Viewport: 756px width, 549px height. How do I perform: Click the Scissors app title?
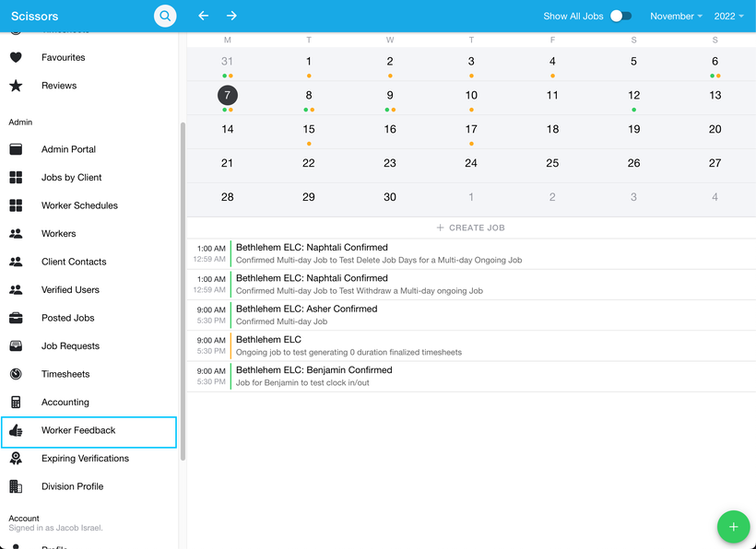(34, 16)
